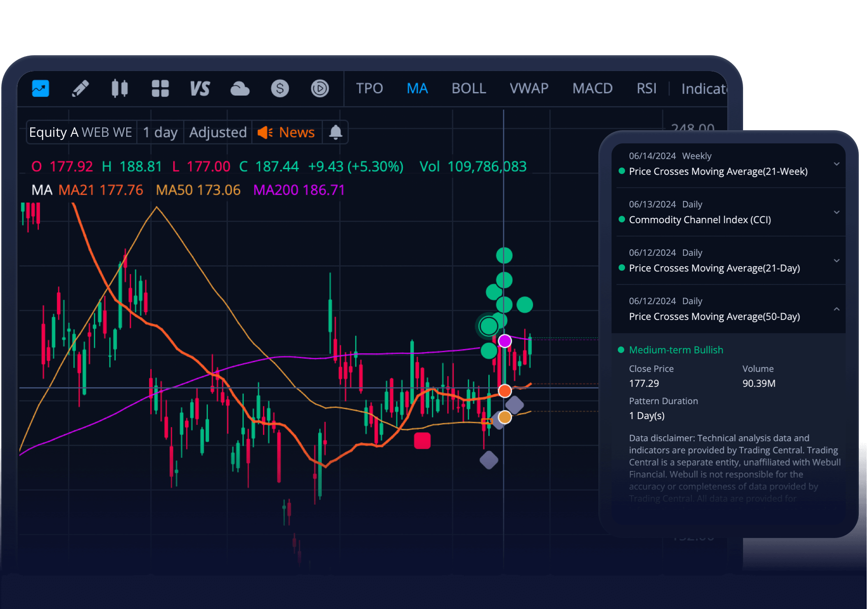Click the News button
This screenshot has height=609, width=868.
pos(287,132)
